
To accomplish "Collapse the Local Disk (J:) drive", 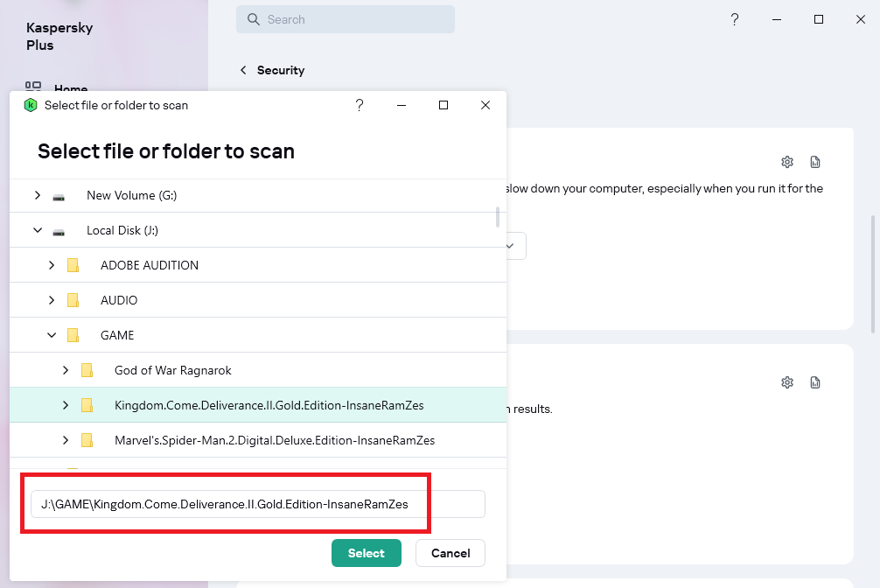I will (38, 230).
